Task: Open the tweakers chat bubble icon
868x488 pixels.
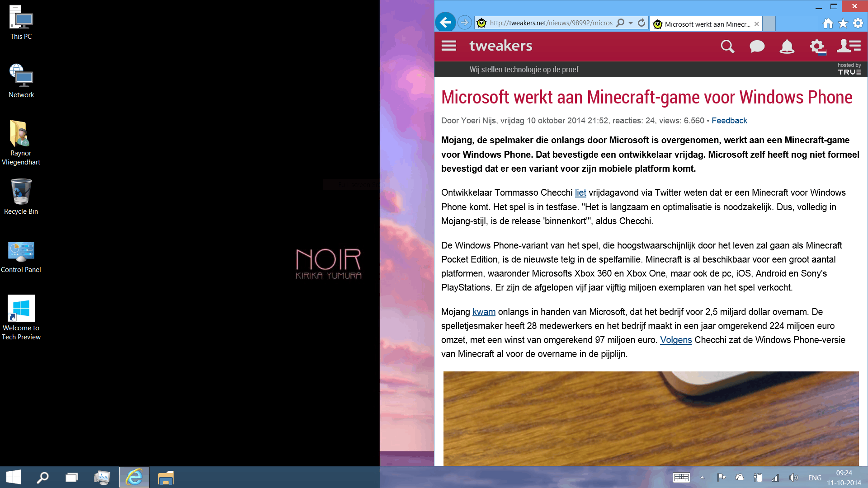Action: point(757,46)
